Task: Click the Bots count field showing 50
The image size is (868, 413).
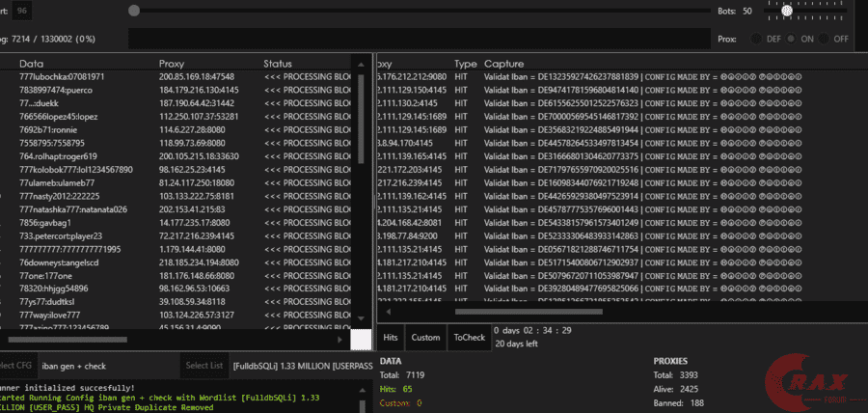Action: [747, 12]
